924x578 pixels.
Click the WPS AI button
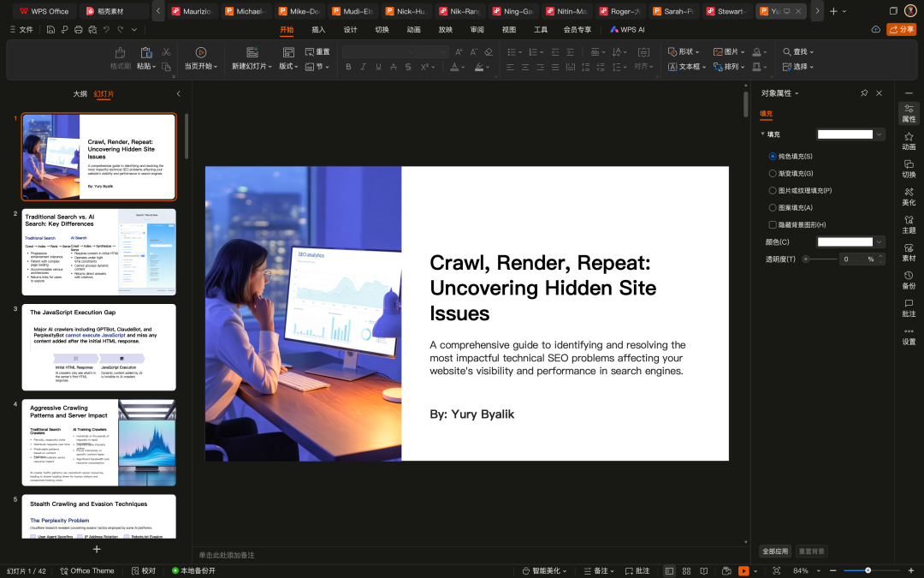click(627, 29)
